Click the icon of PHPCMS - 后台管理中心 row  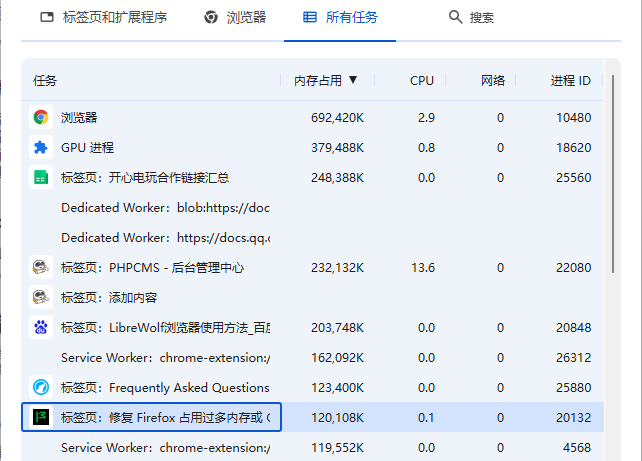point(41,268)
